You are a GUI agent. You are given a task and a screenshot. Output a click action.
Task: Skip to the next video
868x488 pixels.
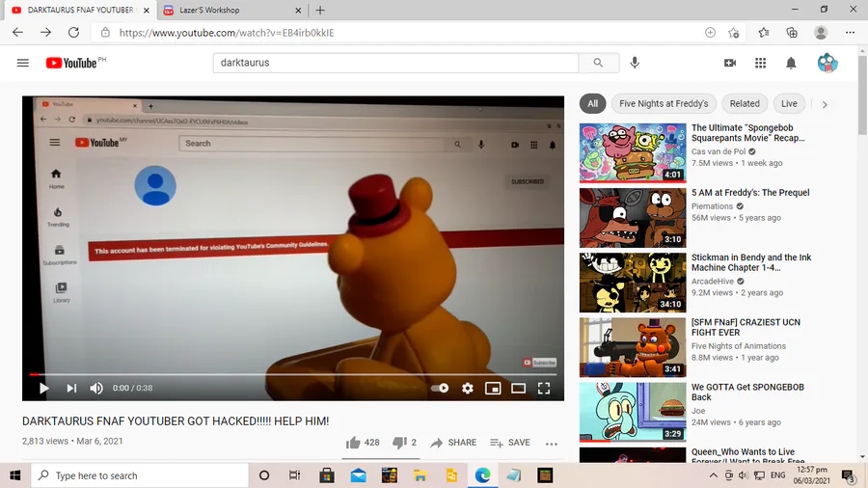point(71,389)
